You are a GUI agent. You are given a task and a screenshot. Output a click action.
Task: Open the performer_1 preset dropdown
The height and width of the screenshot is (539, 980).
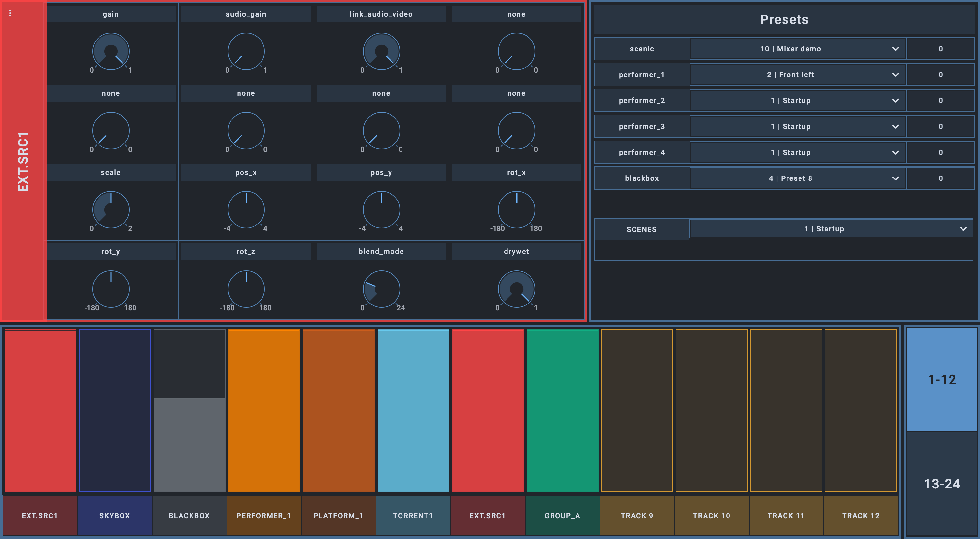pos(798,75)
